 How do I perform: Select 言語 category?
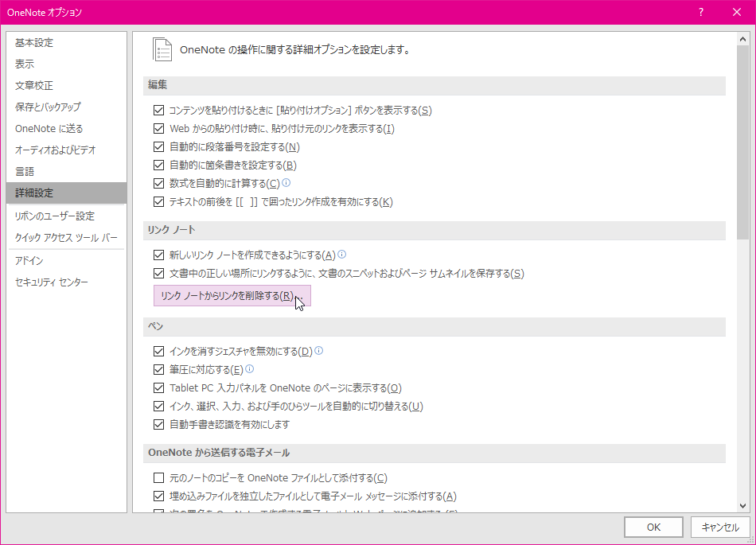pyautogui.click(x=66, y=171)
